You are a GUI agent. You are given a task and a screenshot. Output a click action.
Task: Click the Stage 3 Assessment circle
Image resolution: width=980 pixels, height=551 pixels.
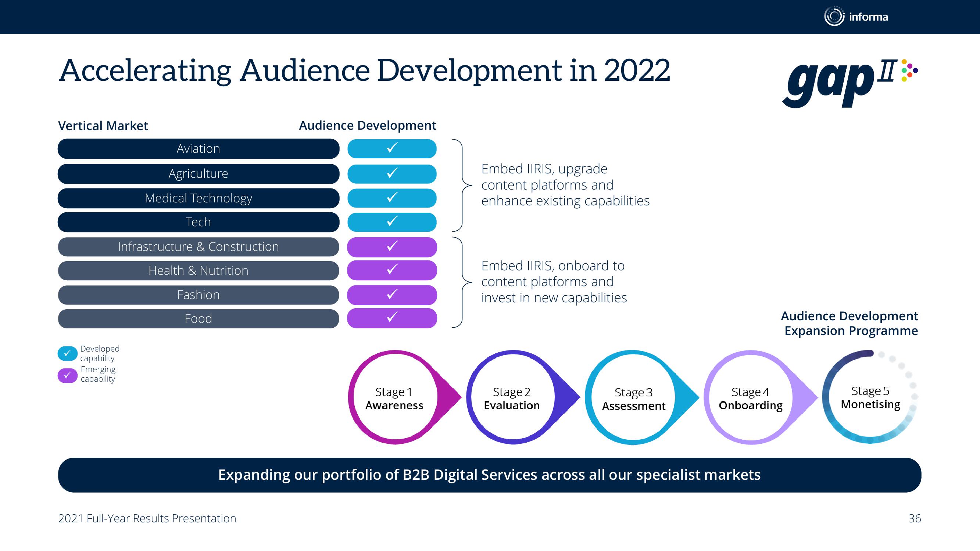[633, 397]
